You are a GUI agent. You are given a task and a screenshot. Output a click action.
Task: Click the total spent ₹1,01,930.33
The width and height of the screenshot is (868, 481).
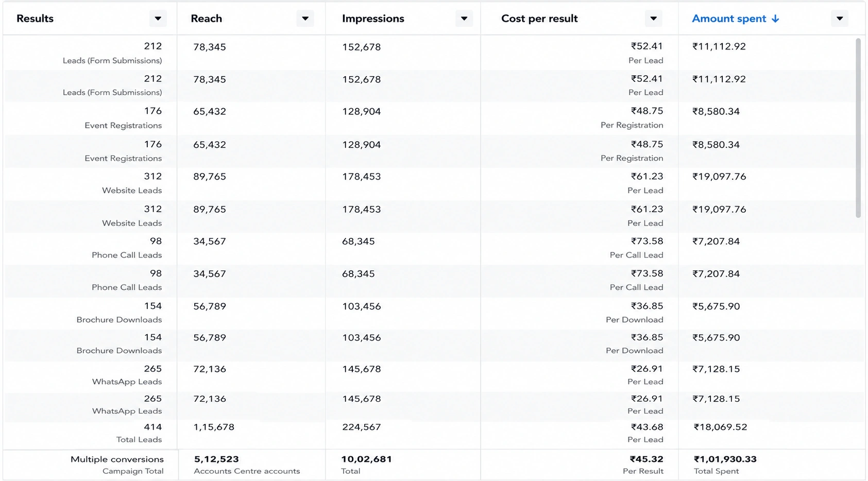click(725, 459)
